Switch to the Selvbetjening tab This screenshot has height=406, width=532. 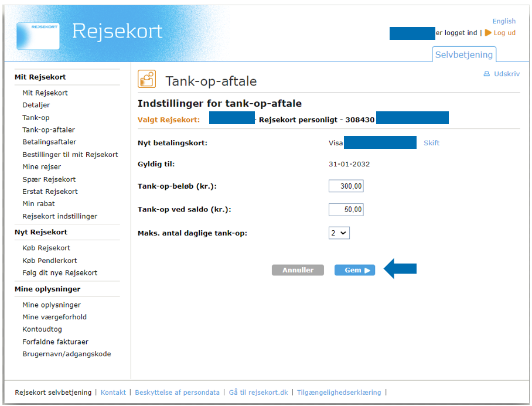[x=465, y=54]
